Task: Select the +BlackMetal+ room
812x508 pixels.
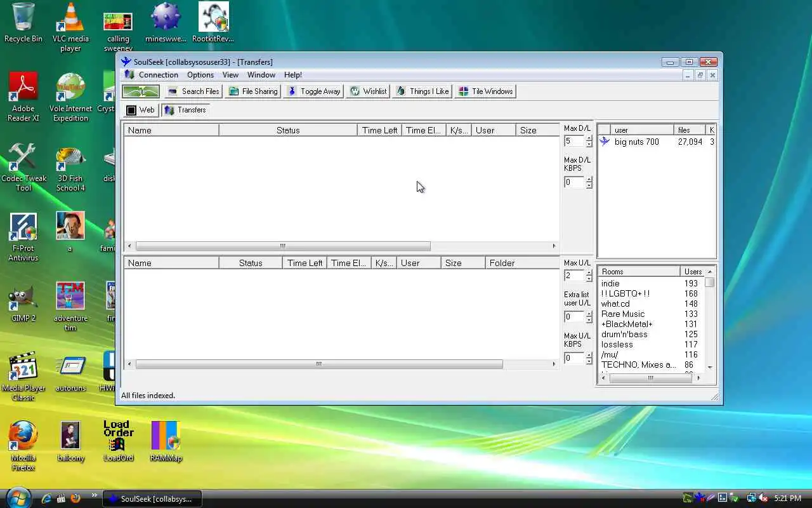Action: 652,324
